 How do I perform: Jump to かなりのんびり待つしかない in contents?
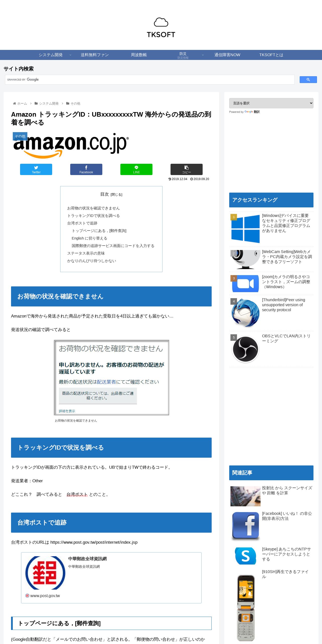pos(92,261)
